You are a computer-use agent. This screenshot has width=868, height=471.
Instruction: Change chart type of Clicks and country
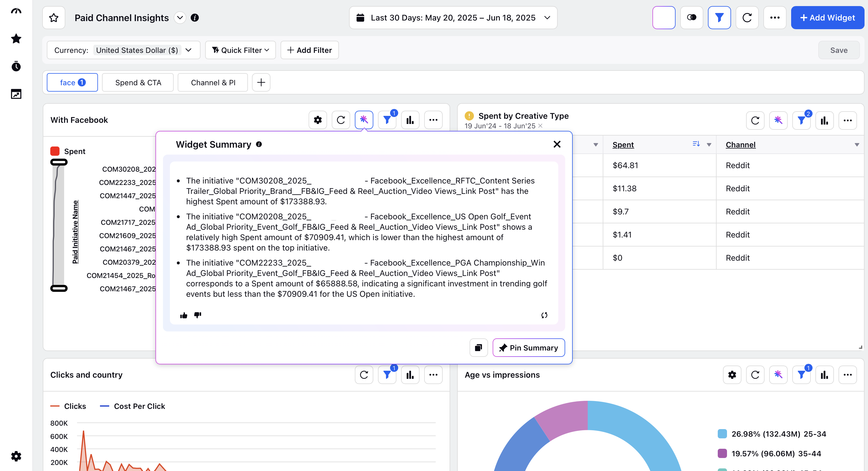coord(410,375)
